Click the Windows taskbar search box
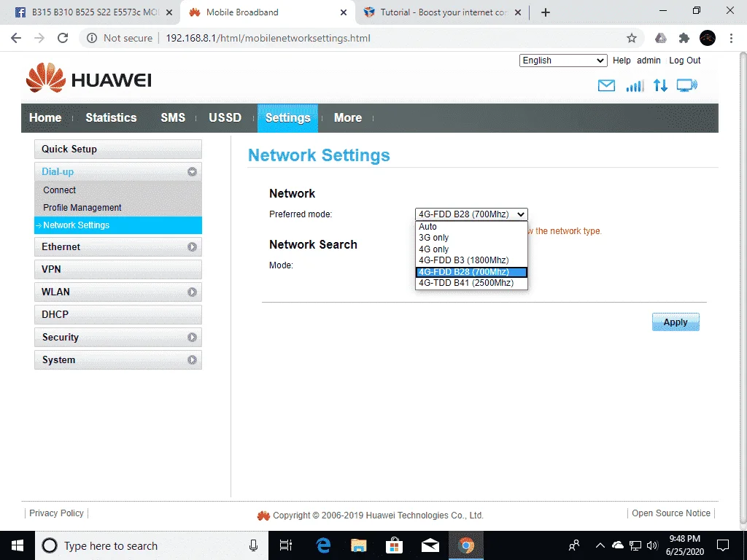The width and height of the screenshot is (747, 560). coord(152,545)
